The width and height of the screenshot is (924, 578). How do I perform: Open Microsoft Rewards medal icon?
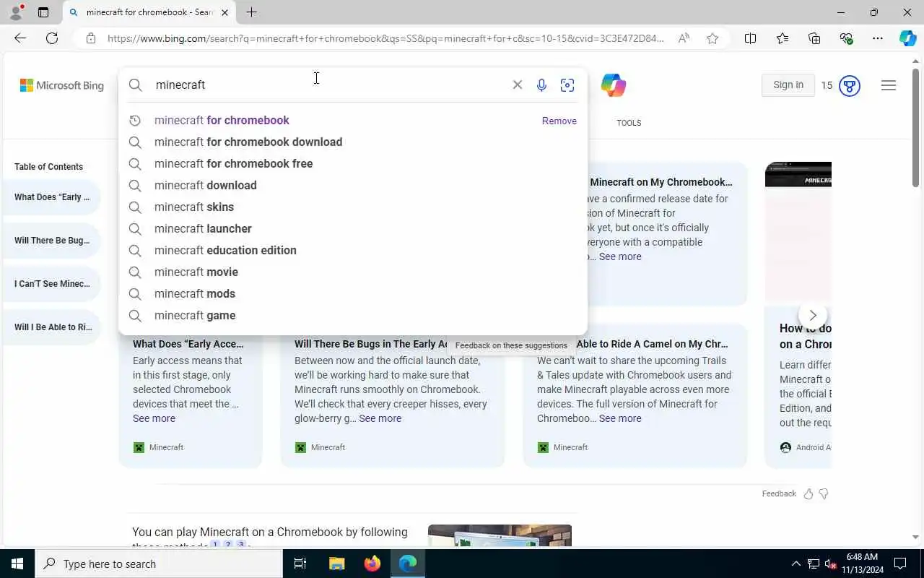pyautogui.click(x=850, y=86)
